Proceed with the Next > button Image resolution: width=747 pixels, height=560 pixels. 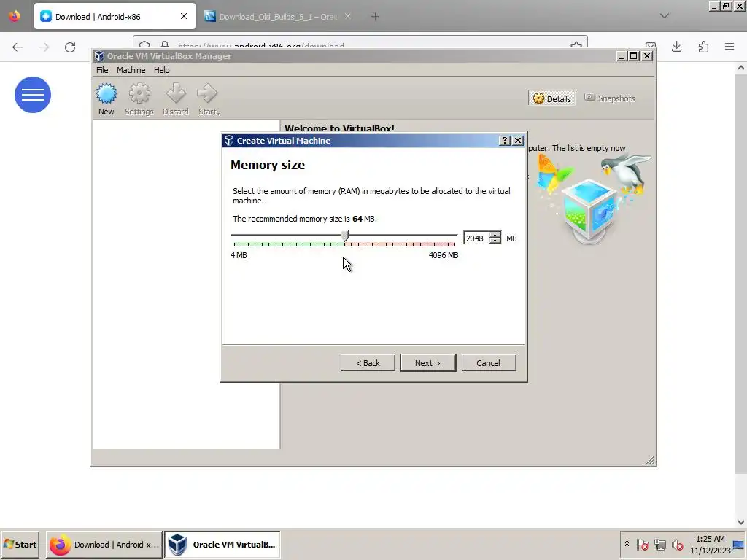(x=427, y=363)
